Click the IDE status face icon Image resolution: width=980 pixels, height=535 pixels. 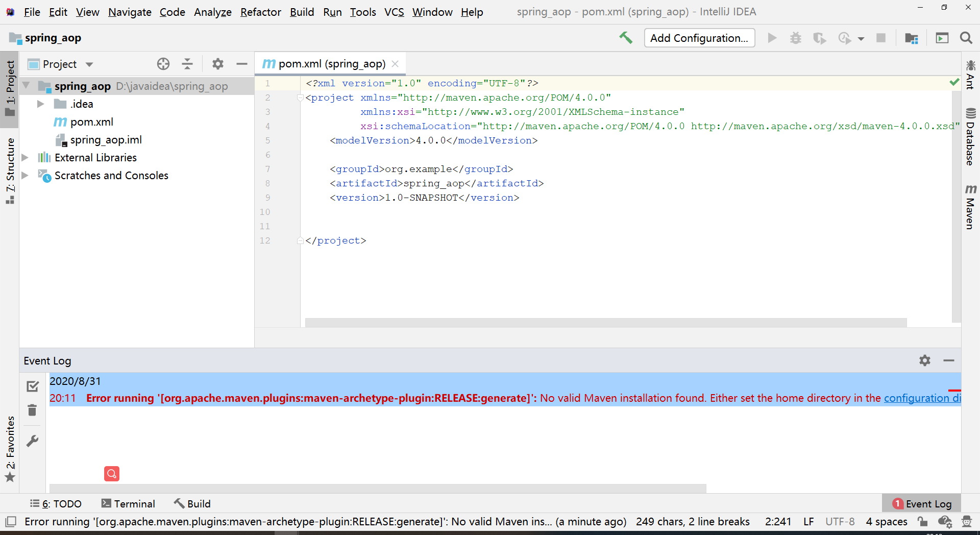pyautogui.click(x=966, y=521)
